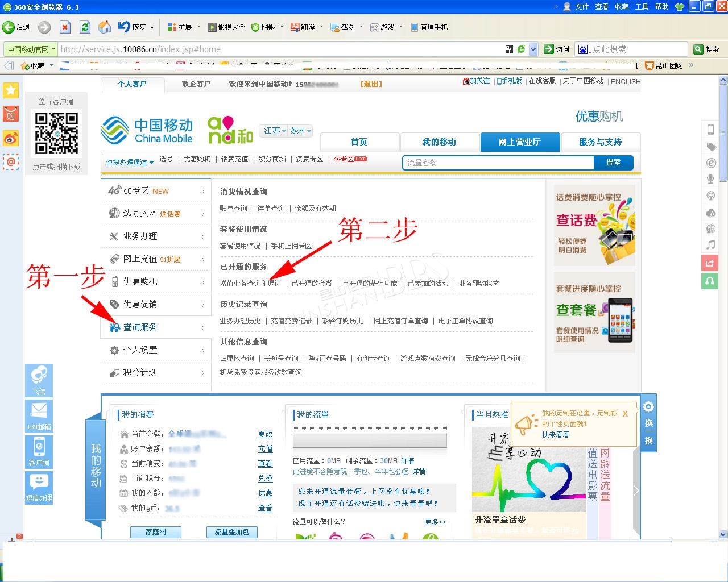Open the red shopping sidebar icon
This screenshot has height=582, width=728.
11,114
